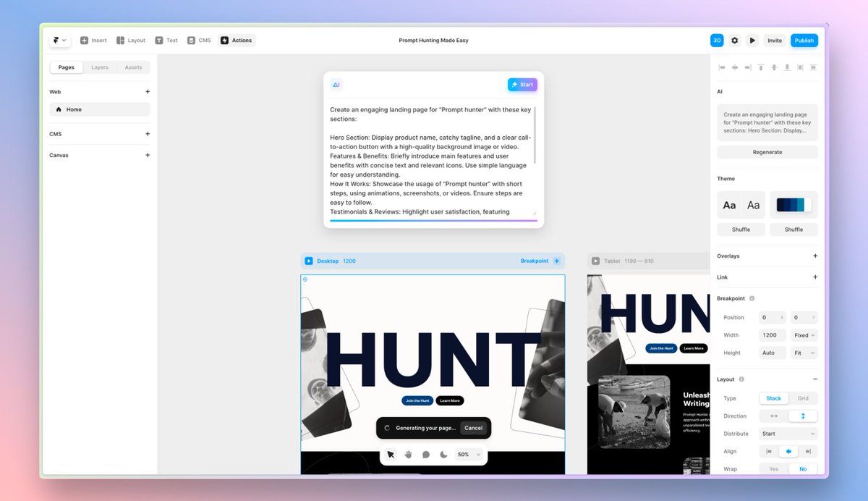Switch to the Assets tab

133,67
